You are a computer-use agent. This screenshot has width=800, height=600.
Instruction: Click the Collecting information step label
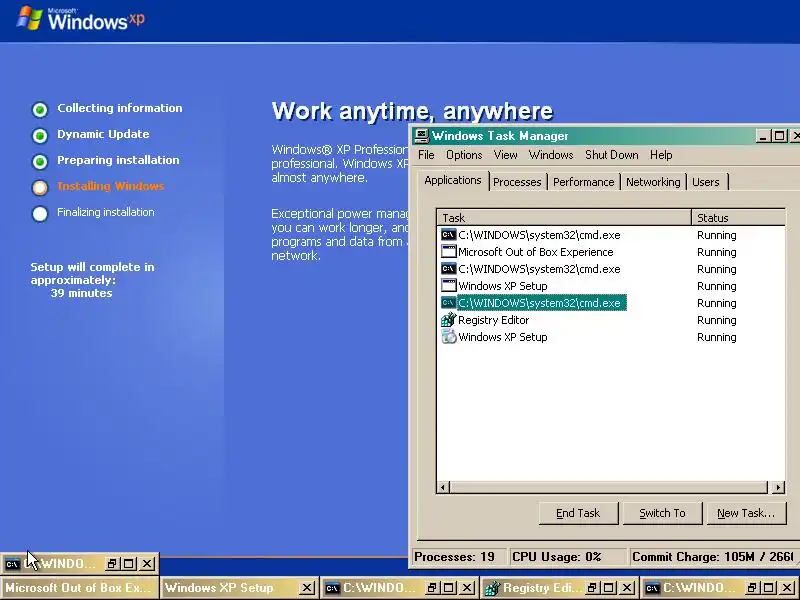(119, 108)
